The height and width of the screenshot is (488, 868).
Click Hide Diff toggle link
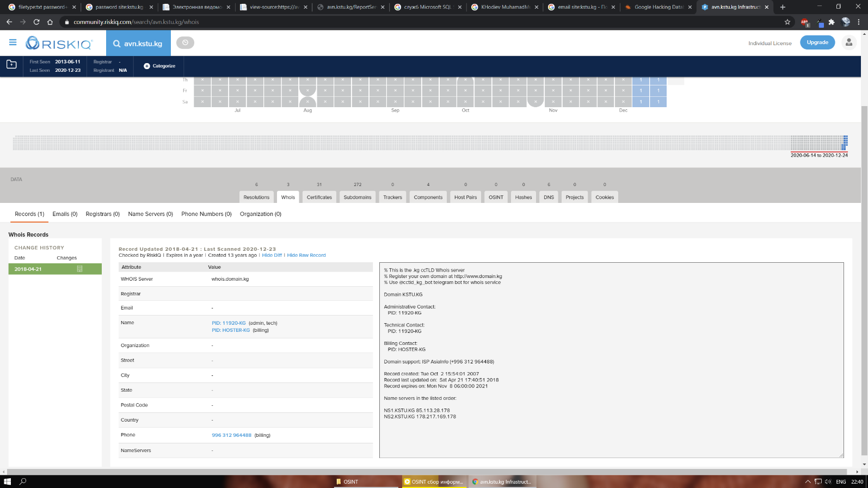272,255
